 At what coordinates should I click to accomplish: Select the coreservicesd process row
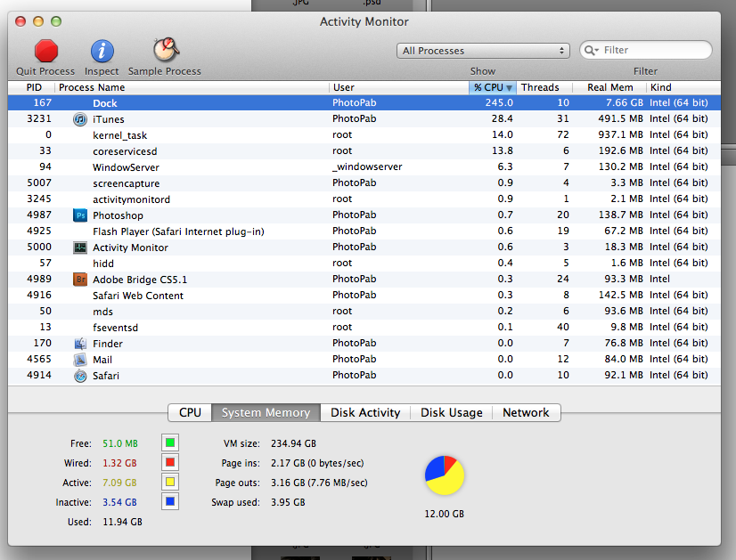tap(364, 151)
